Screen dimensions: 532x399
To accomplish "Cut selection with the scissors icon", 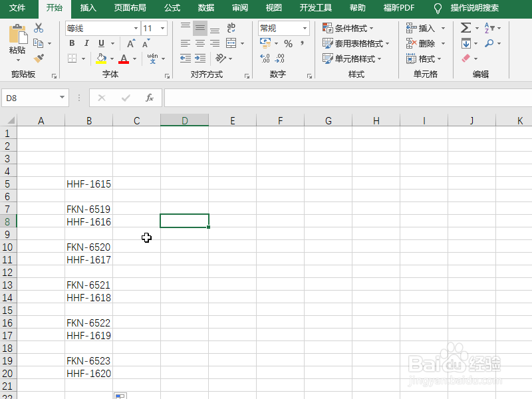I will [39, 28].
